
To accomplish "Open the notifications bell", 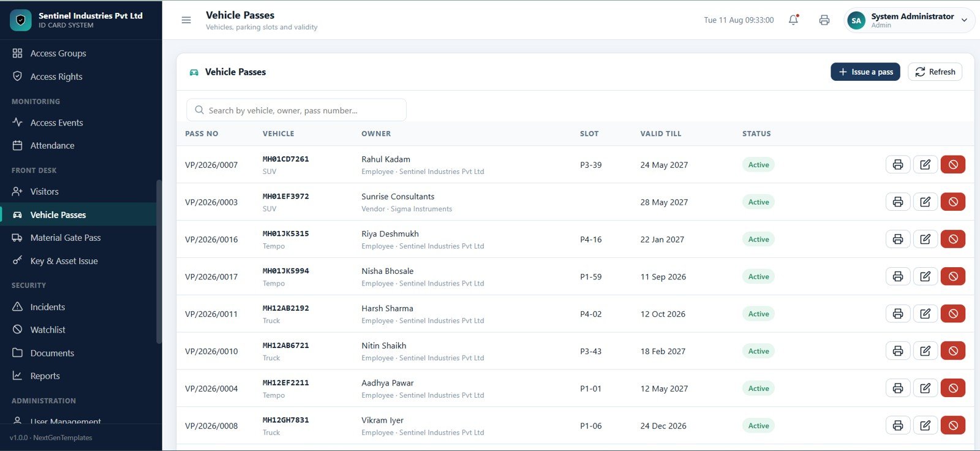I will tap(794, 20).
